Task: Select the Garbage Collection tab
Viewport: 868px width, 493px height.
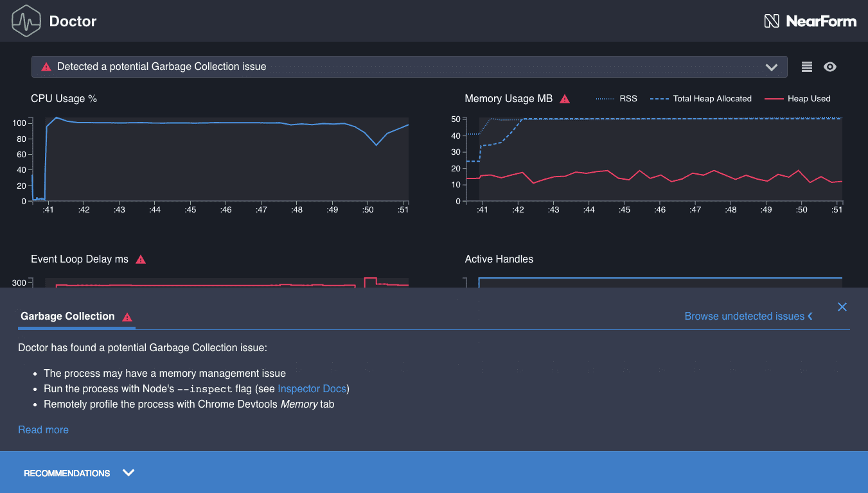Action: [x=67, y=316]
